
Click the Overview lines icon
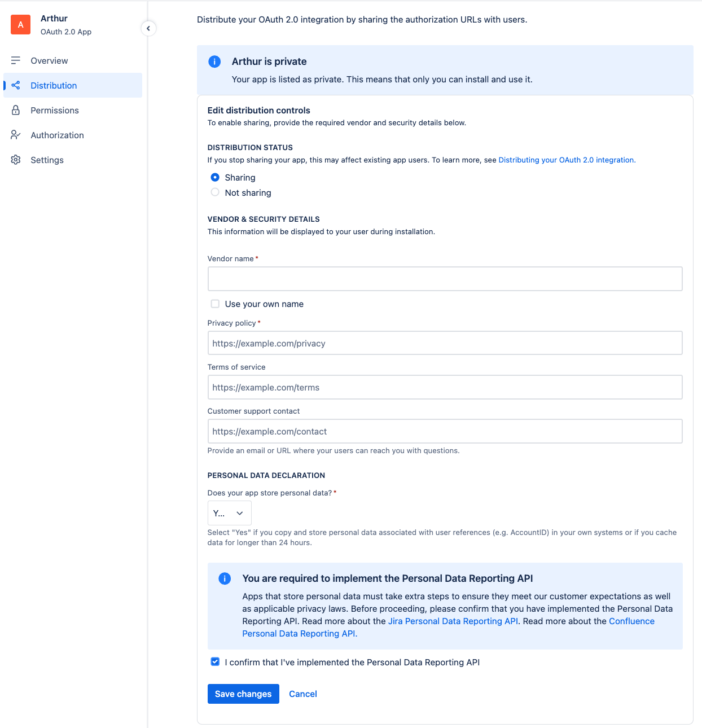[x=16, y=60]
